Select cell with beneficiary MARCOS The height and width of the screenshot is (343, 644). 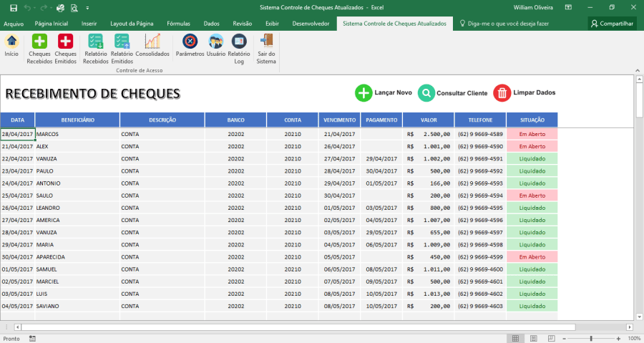click(x=77, y=135)
